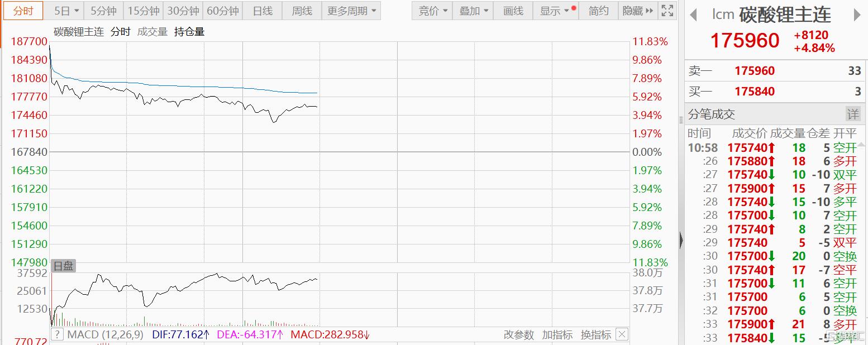
Task: Switch to the 15分钟 chart tab
Action: 144,11
